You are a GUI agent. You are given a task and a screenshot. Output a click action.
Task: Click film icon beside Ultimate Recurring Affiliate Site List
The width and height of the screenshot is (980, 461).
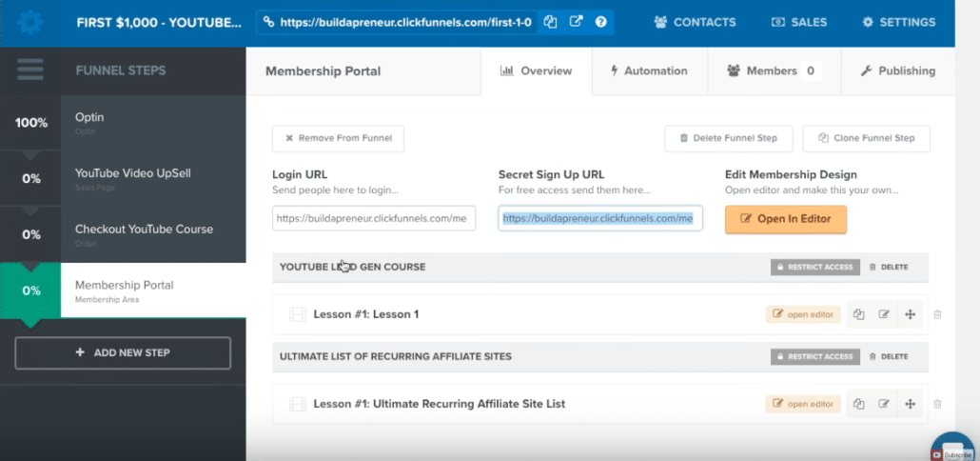pos(298,404)
